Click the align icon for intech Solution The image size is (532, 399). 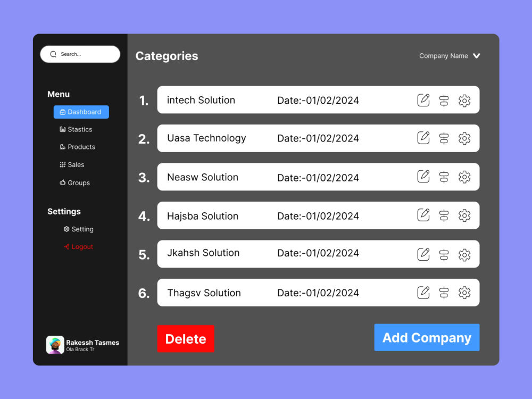pyautogui.click(x=444, y=101)
